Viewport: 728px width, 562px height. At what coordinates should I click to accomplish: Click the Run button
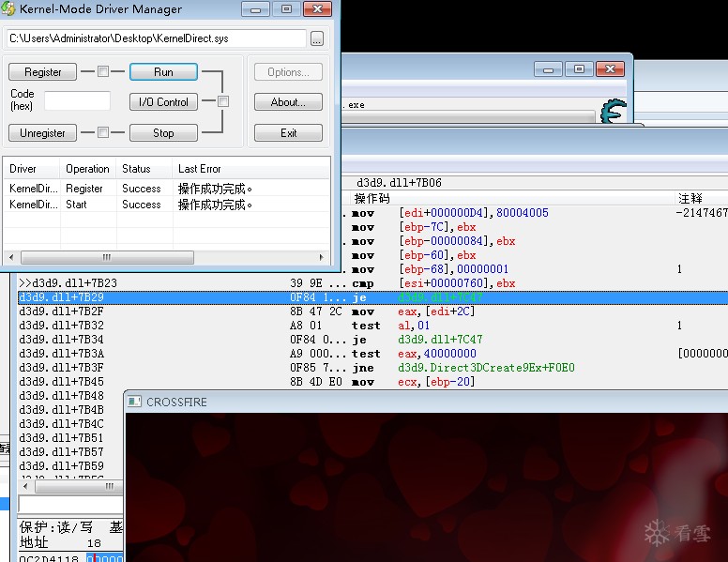tap(163, 72)
